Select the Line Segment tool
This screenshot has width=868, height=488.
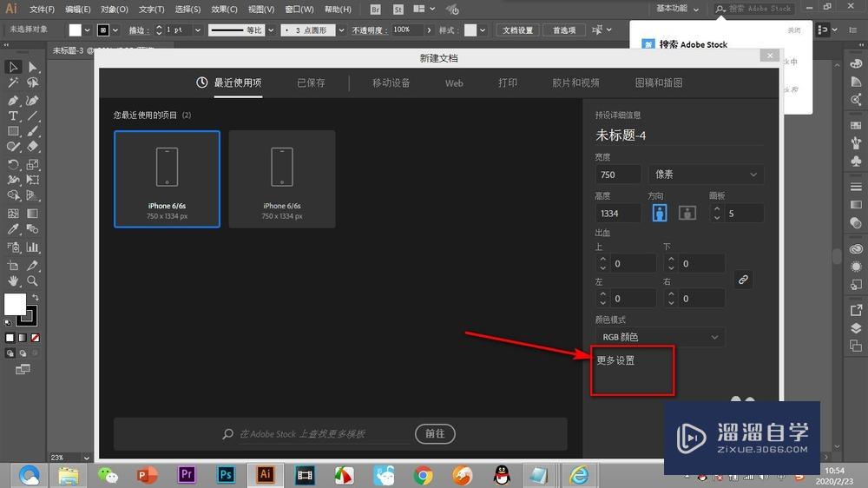(x=33, y=116)
